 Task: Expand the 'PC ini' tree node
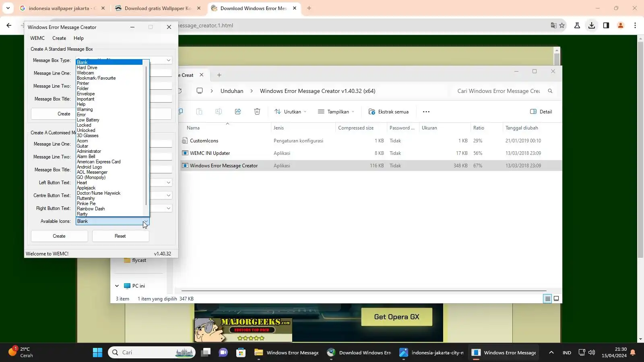point(117,286)
